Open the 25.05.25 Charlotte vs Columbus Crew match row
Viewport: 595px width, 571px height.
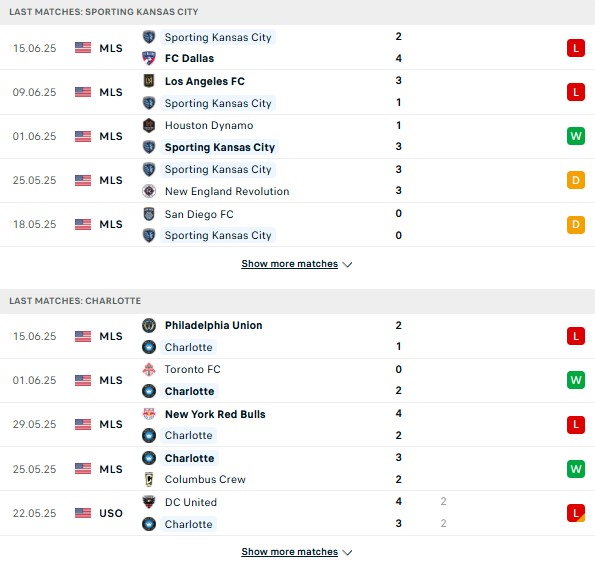tap(298, 469)
